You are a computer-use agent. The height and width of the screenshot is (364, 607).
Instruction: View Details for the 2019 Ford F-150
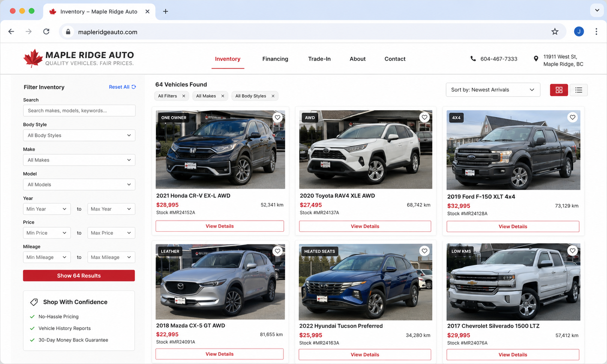pos(513,226)
